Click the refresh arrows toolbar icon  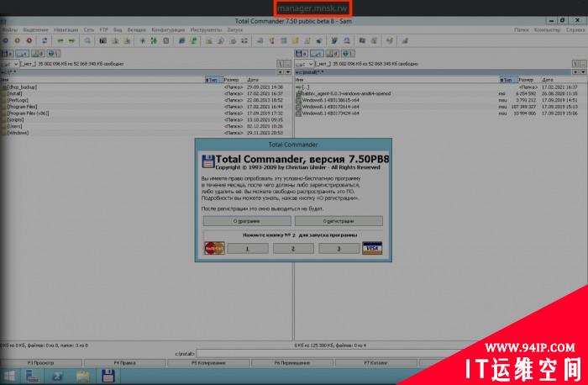[x=45, y=41]
